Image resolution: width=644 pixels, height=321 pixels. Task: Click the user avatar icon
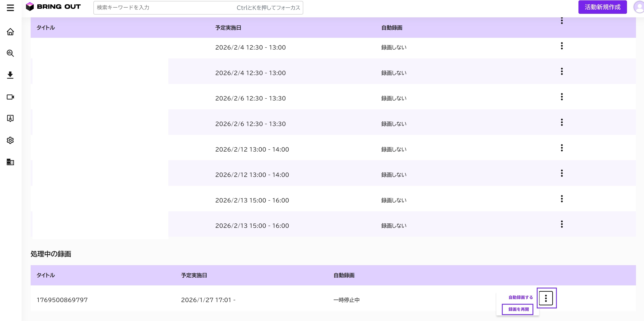pyautogui.click(x=639, y=7)
